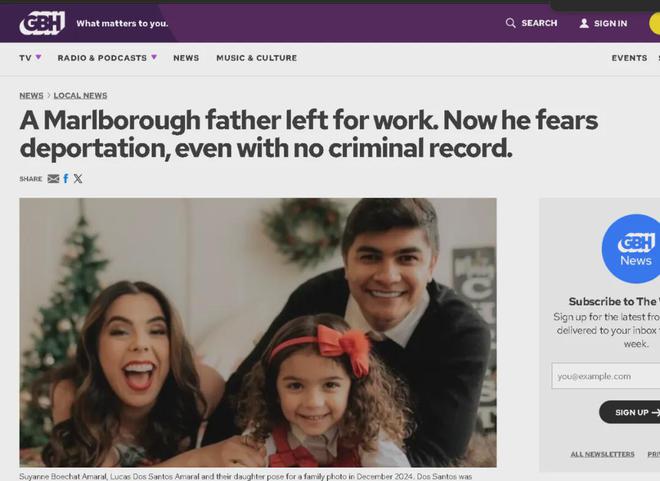Open the Music & Culture menu item

click(x=257, y=58)
